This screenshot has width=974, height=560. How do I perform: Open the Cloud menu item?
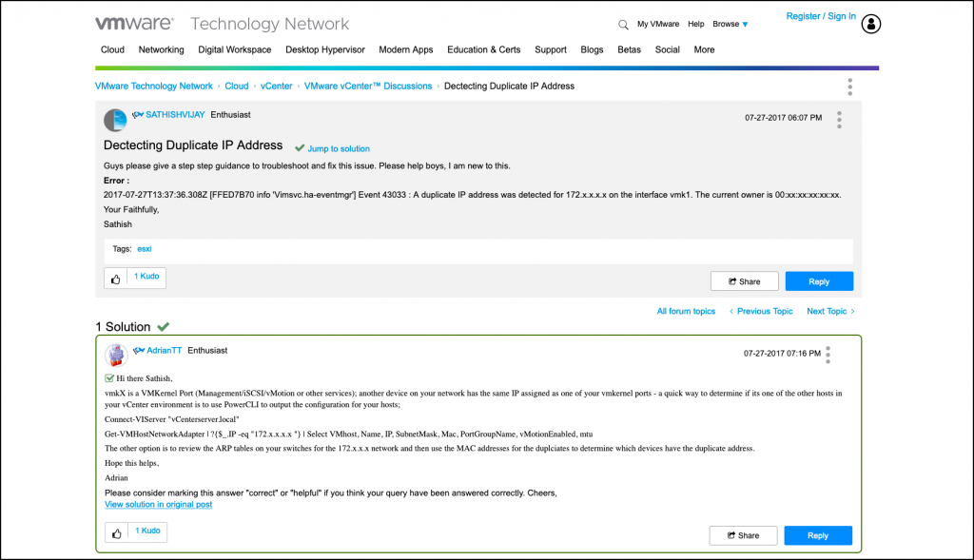tap(112, 49)
